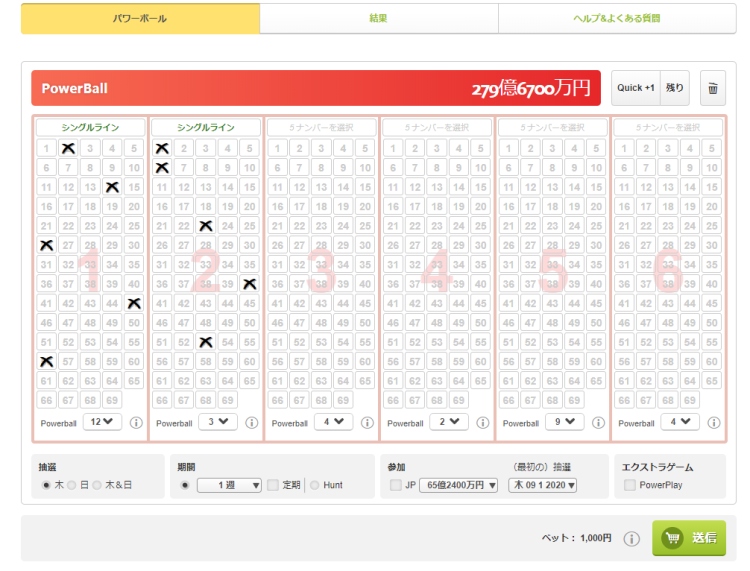Unmark crossed number 26 in line 1
Viewport: 750px width, 571px height.
46,245
